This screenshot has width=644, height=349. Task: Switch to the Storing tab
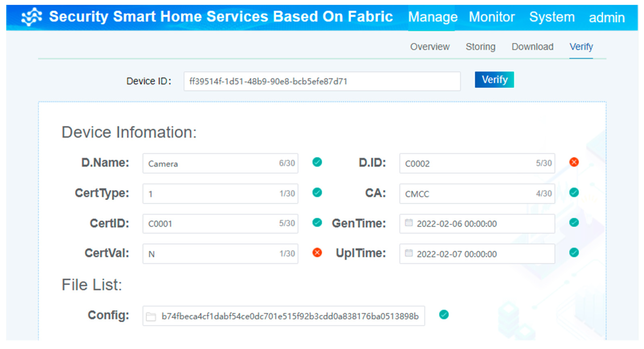(480, 47)
